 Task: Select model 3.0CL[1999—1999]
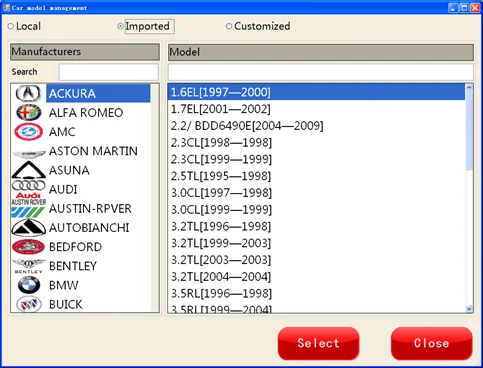pyautogui.click(x=316, y=210)
